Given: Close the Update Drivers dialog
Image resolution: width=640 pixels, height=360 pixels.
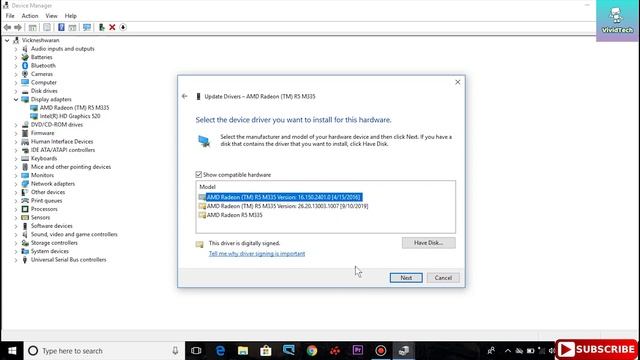Looking at the screenshot, I should [x=458, y=82].
